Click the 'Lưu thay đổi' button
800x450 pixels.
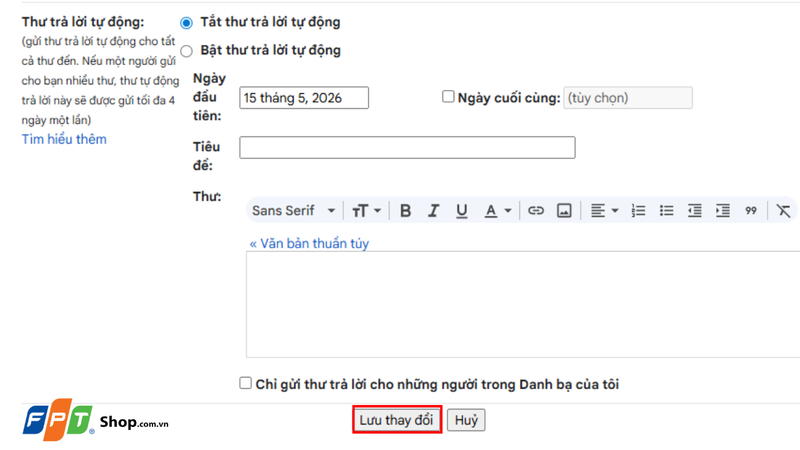[396, 420]
